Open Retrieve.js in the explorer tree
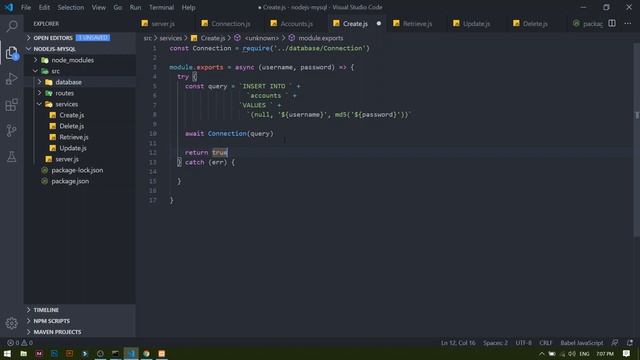Image resolution: width=640 pixels, height=360 pixels. [80, 137]
